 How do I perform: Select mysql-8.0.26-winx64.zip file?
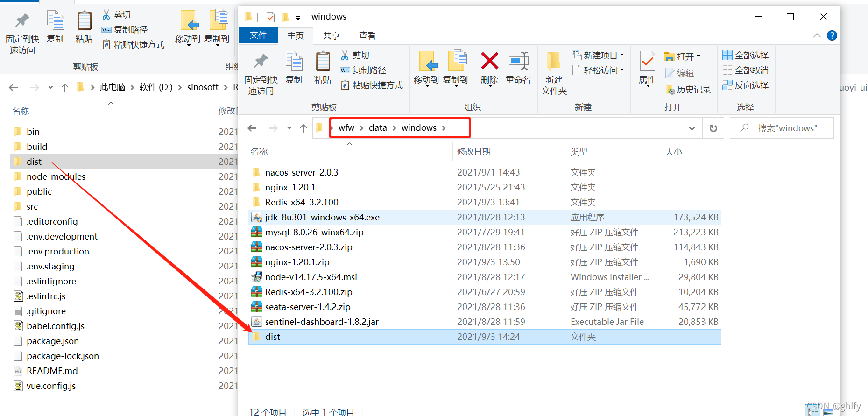pyautogui.click(x=485, y=232)
